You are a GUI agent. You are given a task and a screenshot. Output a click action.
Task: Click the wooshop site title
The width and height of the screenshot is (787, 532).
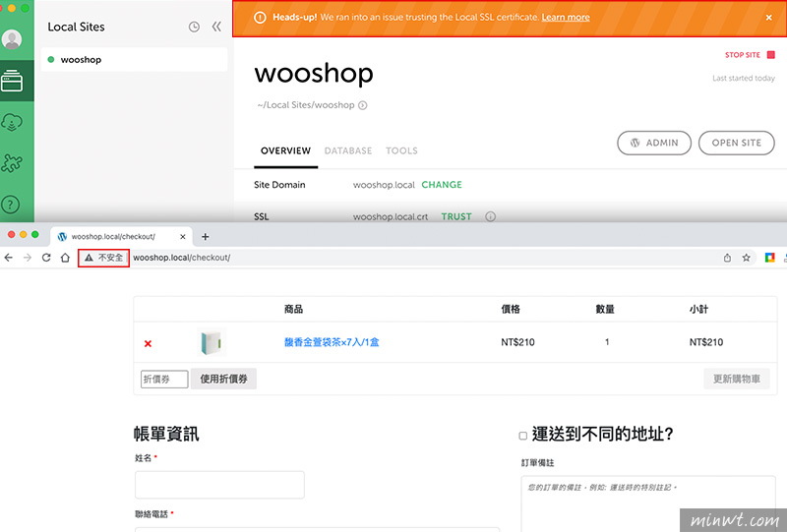coord(314,74)
